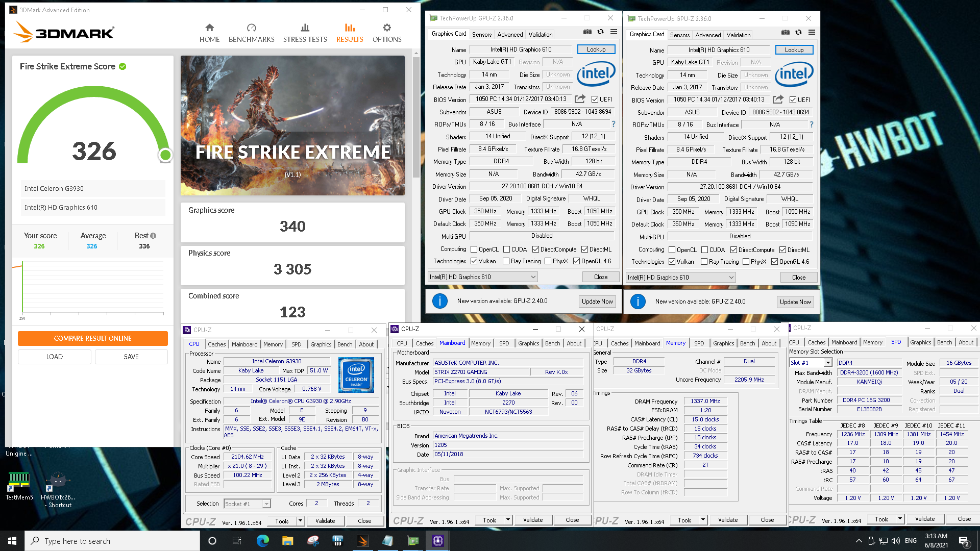Screen dimensions: 980x551
Task: Click the camera icon in right GPU-Z window
Action: pos(786,32)
